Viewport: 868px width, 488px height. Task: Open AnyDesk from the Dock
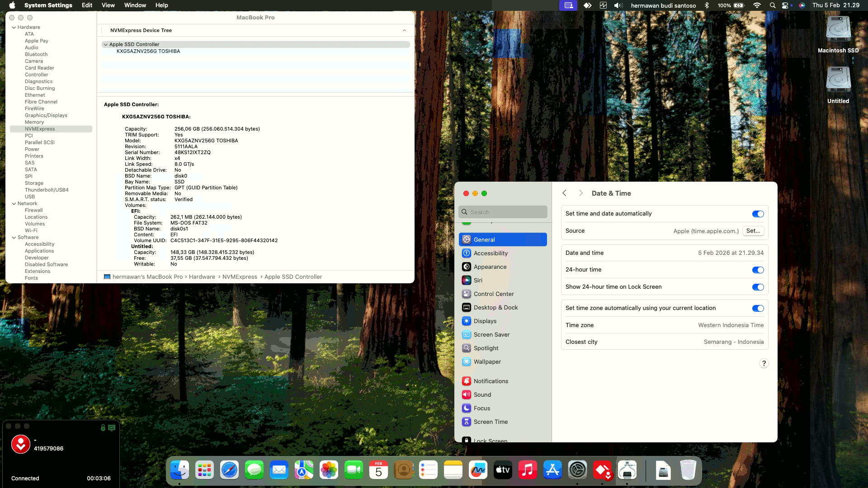[602, 470]
